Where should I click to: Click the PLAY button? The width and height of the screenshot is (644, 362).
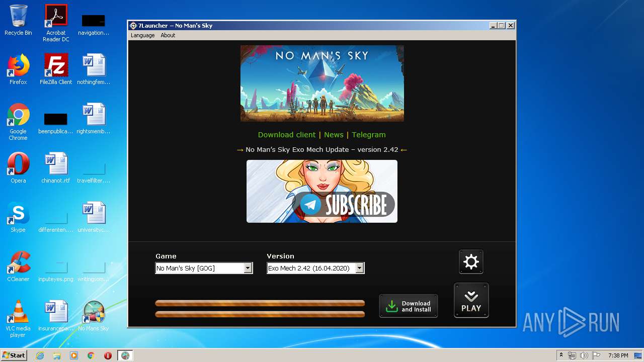click(471, 301)
